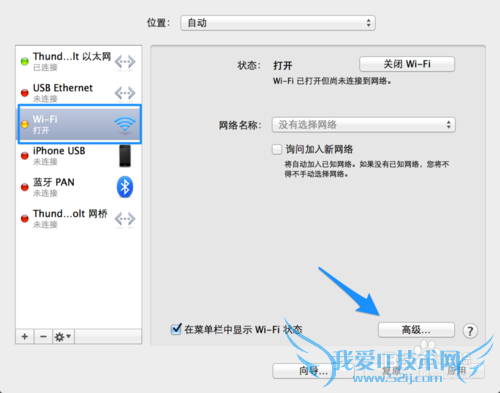This screenshot has height=393, width=500.
Task: Click 未连接 text under iPhone USB
Action: [45, 162]
